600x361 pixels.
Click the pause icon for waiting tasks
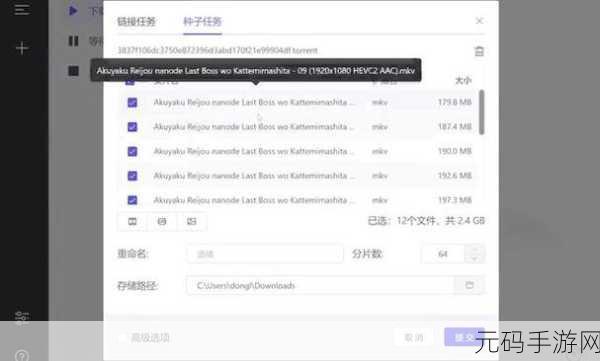(73, 41)
